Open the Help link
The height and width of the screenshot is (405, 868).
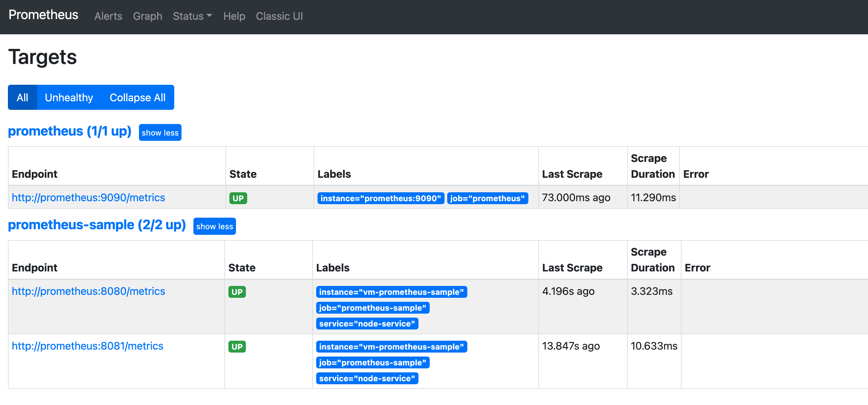tap(234, 16)
